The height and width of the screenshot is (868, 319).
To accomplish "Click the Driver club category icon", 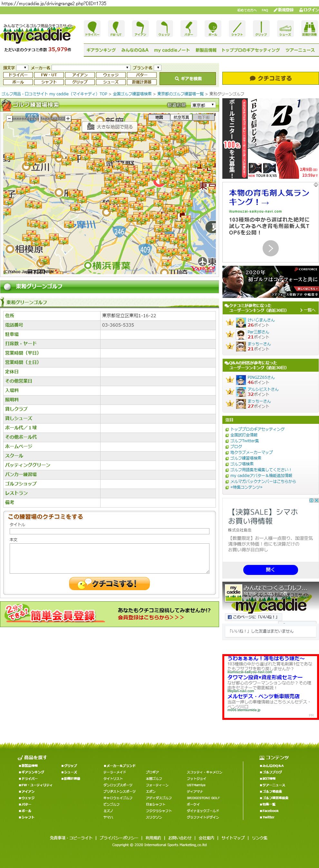I will 92,28.
